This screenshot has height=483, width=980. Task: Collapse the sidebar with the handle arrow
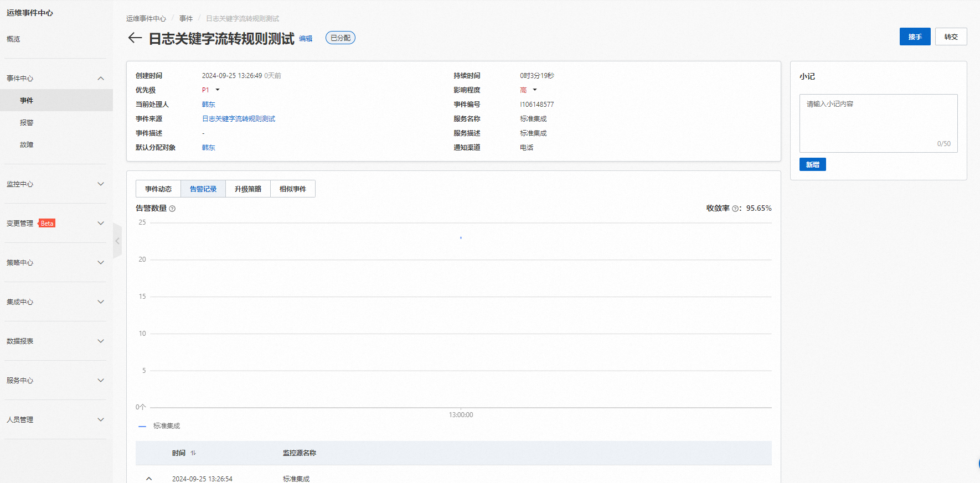pos(117,241)
